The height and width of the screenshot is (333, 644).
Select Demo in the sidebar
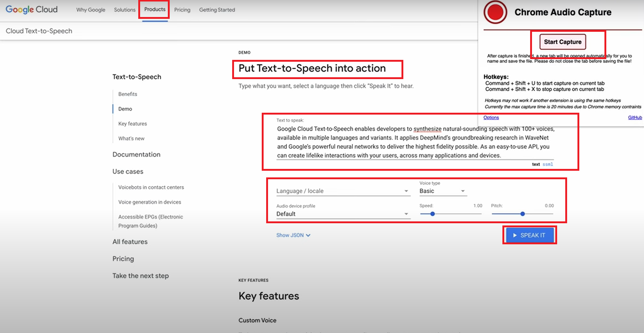tap(125, 109)
